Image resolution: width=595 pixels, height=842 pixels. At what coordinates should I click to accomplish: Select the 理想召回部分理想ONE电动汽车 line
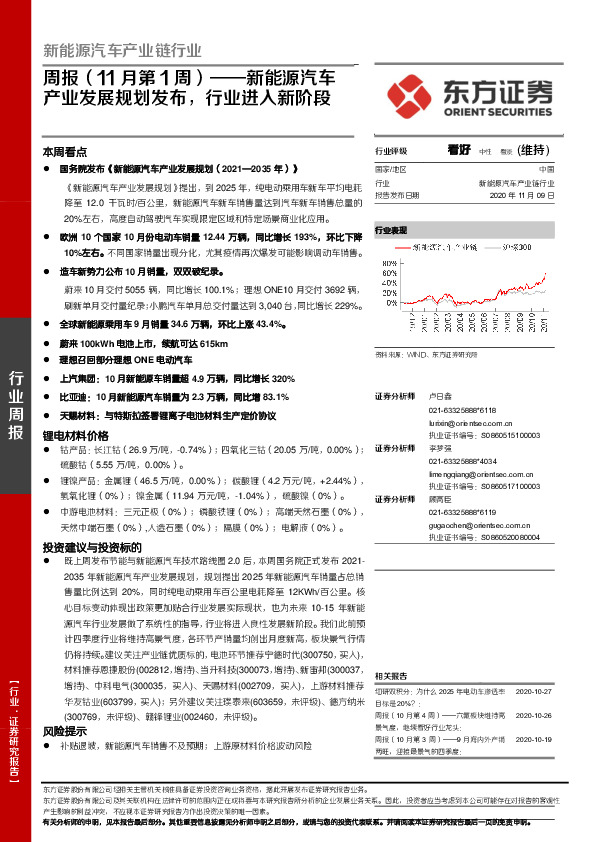coord(126,360)
